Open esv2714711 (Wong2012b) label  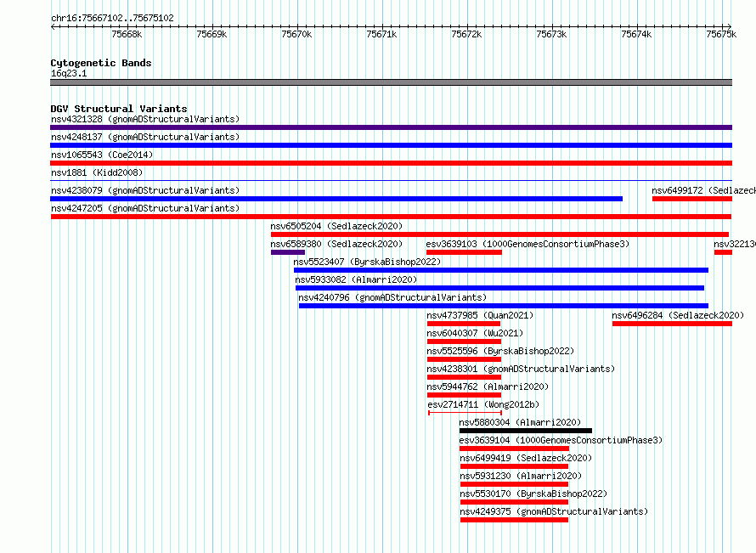tap(483, 404)
